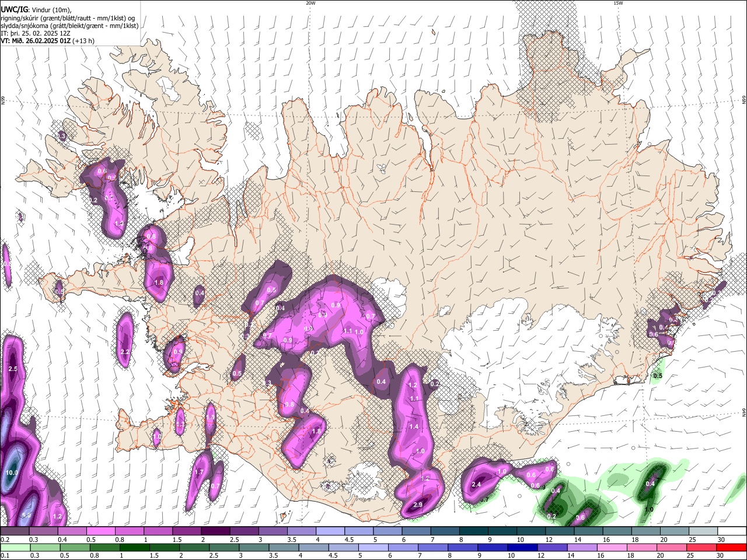Click the '0.2' label on the snow scale
This screenshot has width=747, height=560.
(x=5, y=540)
